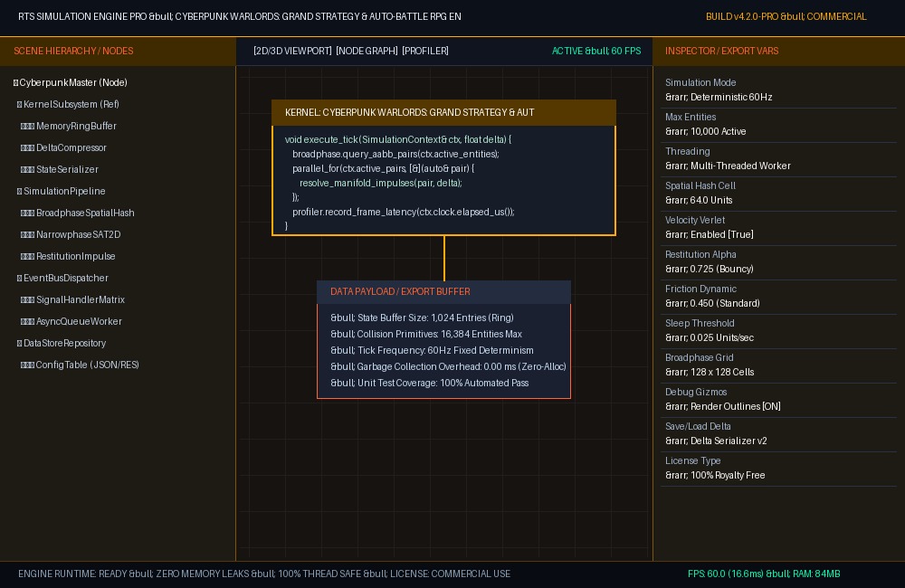This screenshot has height=588, width=905.
Task: Click the Threading property label
Action: coord(688,151)
